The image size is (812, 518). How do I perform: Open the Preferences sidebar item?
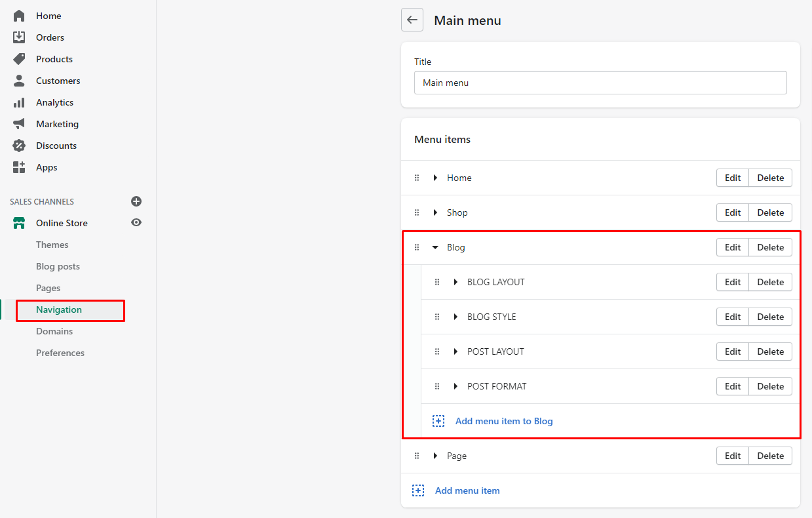pos(60,353)
